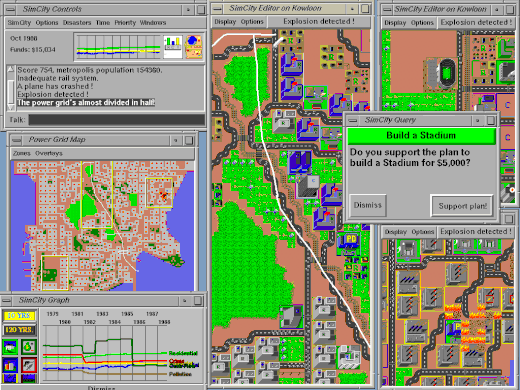The height and width of the screenshot is (390, 520).
Task: Toggle the crime rate gun icon
Action: click(x=29, y=365)
